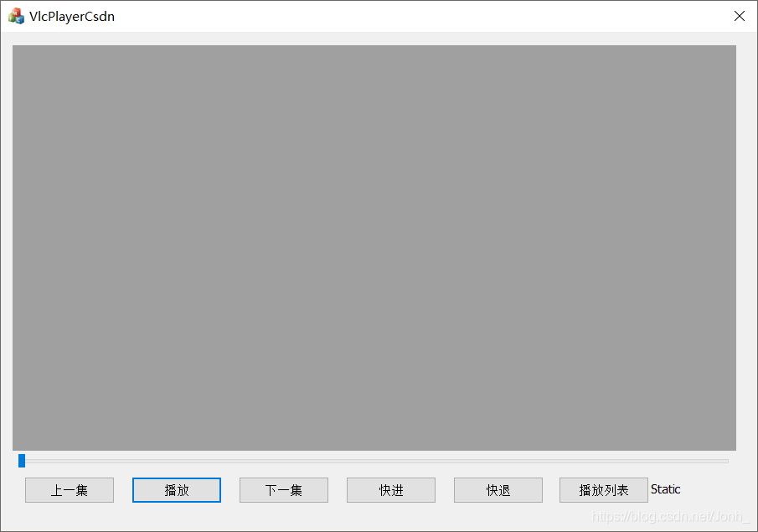This screenshot has width=758, height=532.
Task: Click the playback progress slider track
Action: [x=374, y=462]
